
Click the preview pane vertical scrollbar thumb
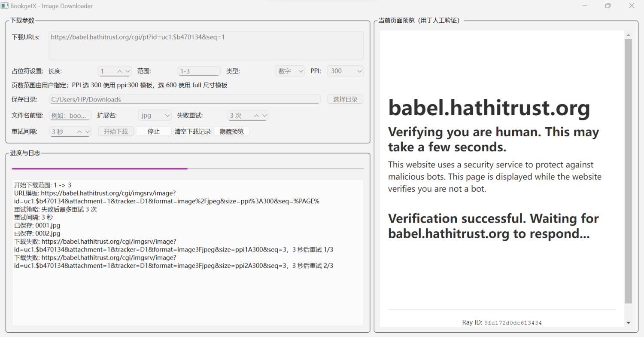[628, 171]
